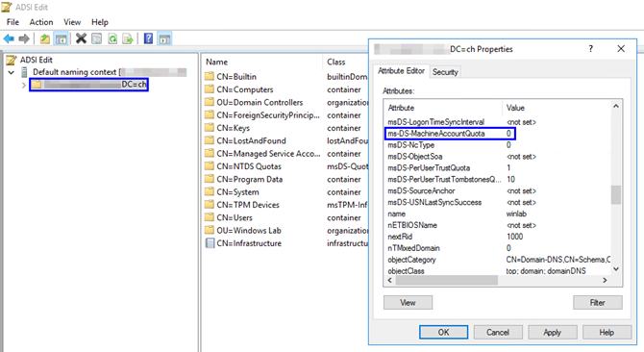Click the blue Back arrow in the toolbar
This screenshot has height=352, width=644.
point(9,39)
